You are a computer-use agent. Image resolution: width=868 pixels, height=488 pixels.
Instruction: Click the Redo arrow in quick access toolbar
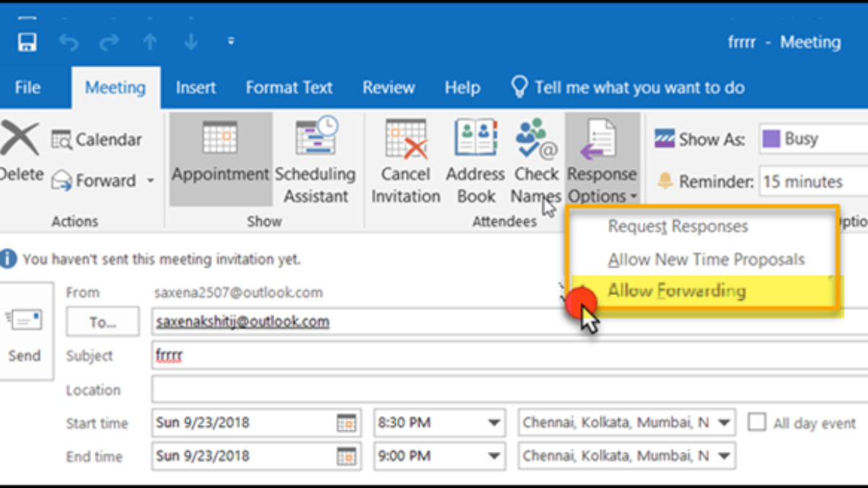(x=109, y=43)
